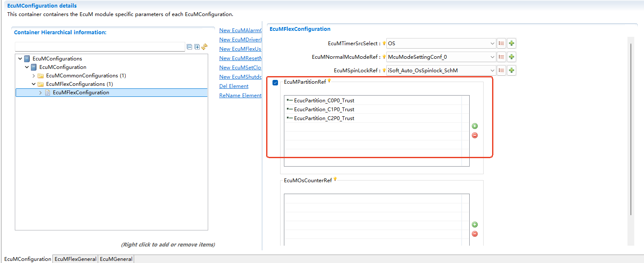Collapse the EcuMFlexConfigurations tree node
The image size is (644, 263).
coord(34,84)
